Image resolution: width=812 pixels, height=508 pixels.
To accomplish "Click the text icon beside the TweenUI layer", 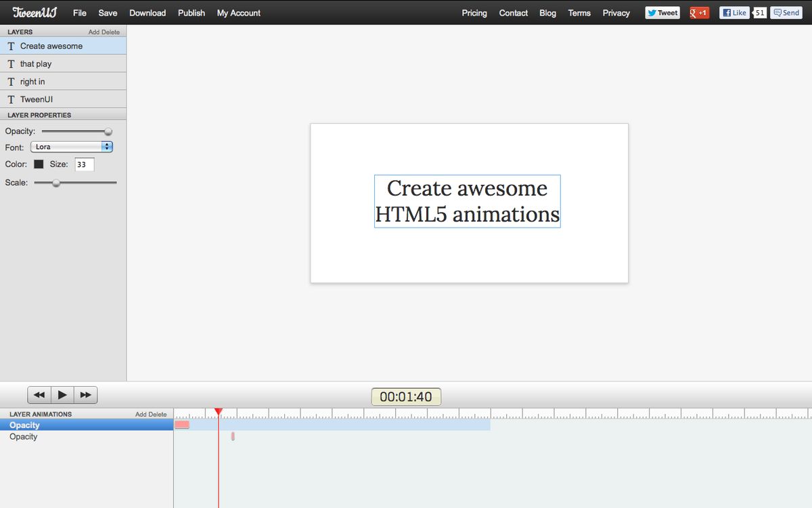I will (x=12, y=98).
